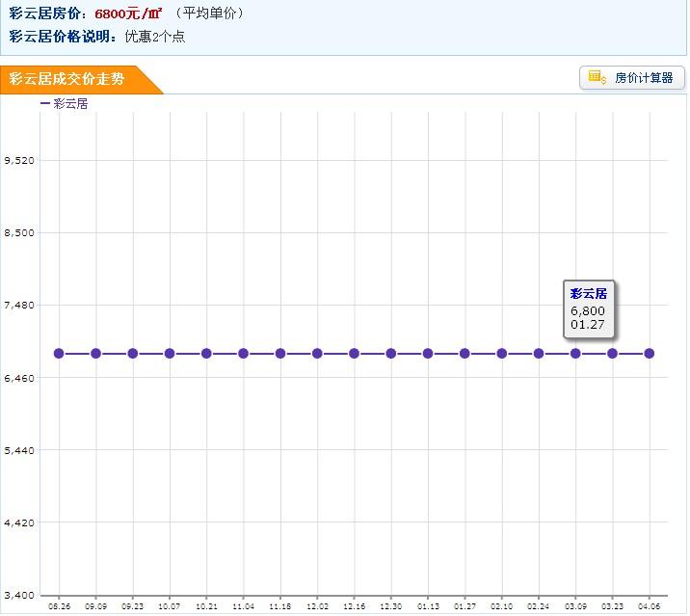
Task: Click the 7,480 y-axis label
Action: coord(19,306)
